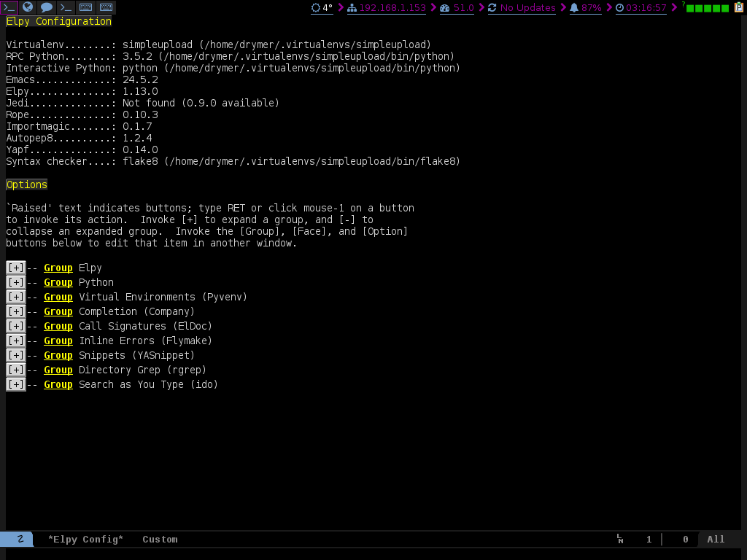Open the Group link for Elpy
This screenshot has width=747, height=560.
tap(58, 268)
